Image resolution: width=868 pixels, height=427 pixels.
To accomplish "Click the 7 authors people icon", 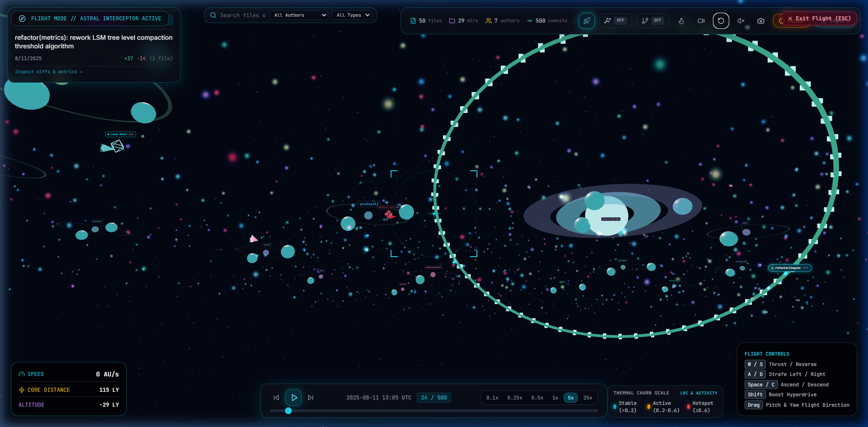I will point(489,21).
